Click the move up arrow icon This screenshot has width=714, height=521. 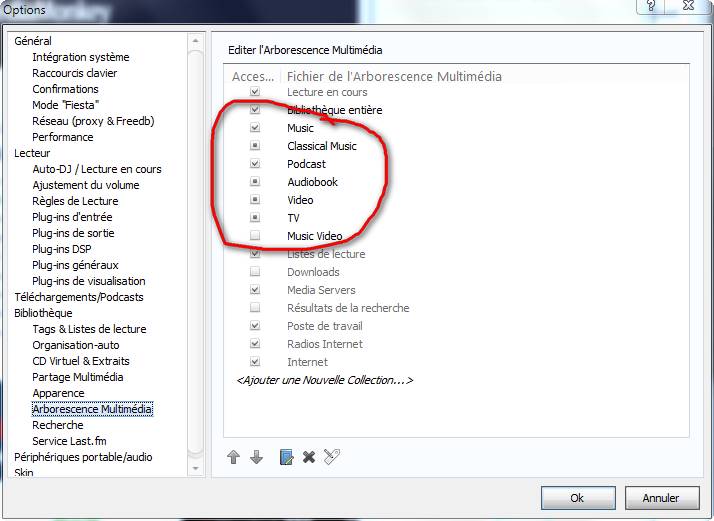(x=234, y=457)
